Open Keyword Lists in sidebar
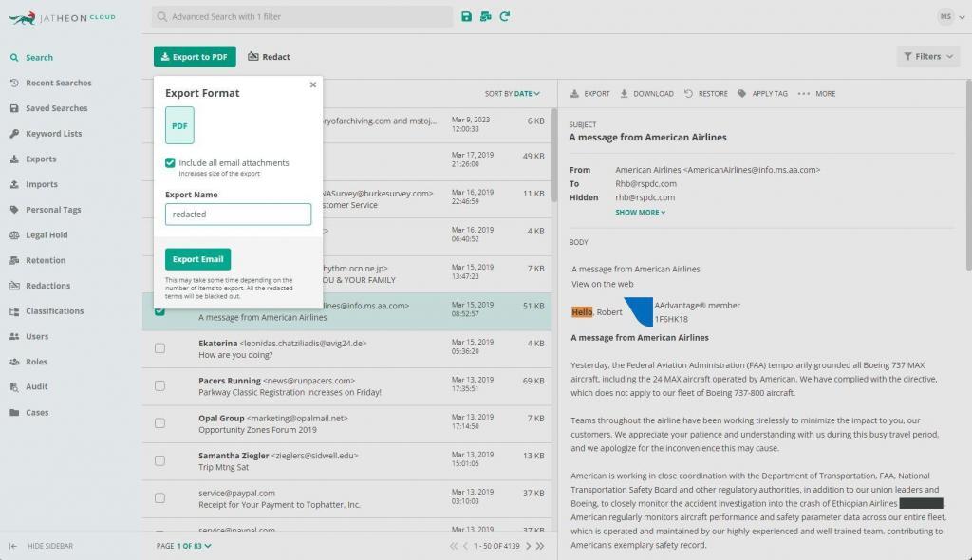The height and width of the screenshot is (560, 972). [x=53, y=133]
